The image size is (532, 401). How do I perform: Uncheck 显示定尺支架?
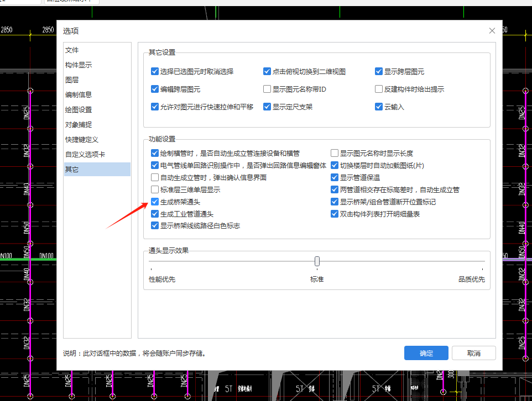(267, 107)
